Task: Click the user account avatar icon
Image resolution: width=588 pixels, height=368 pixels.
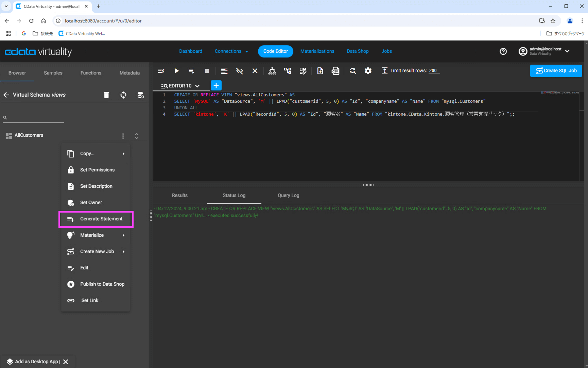Action: [x=523, y=51]
